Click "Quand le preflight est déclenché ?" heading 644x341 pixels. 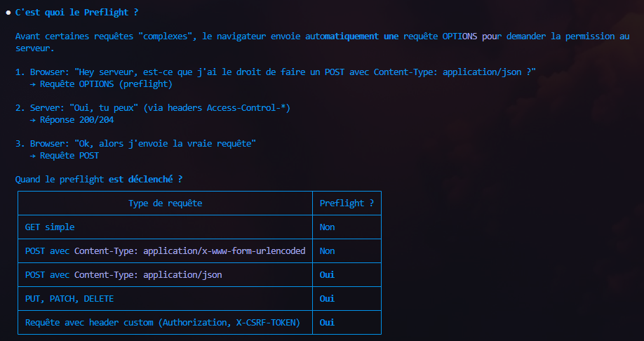pos(99,180)
